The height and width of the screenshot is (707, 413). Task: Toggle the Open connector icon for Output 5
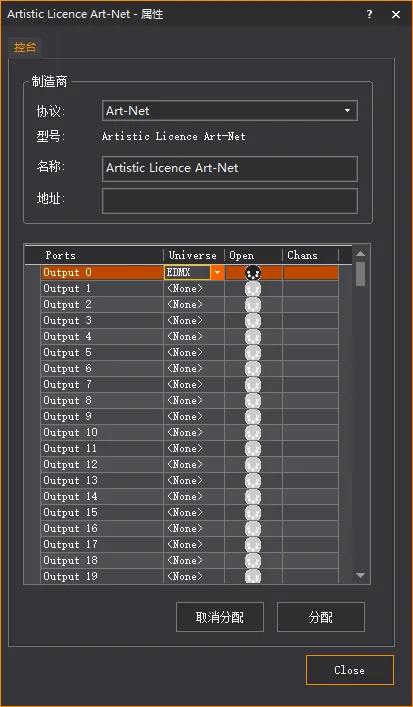tap(253, 353)
